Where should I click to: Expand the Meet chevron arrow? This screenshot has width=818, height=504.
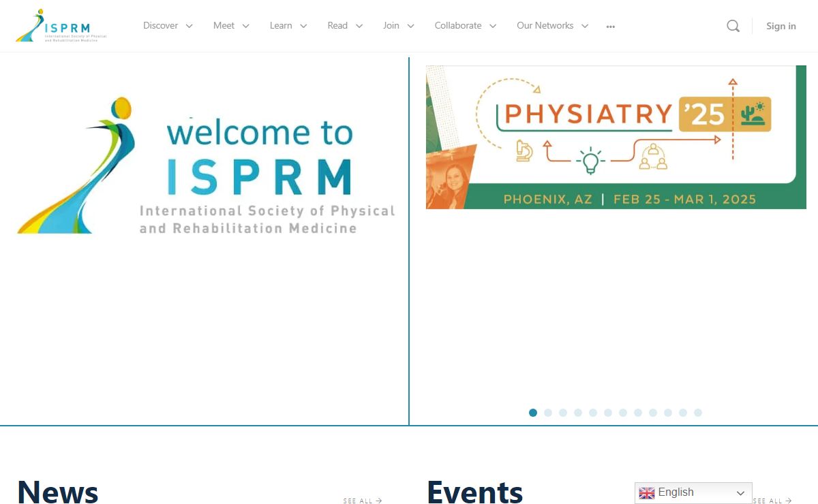[x=246, y=26]
